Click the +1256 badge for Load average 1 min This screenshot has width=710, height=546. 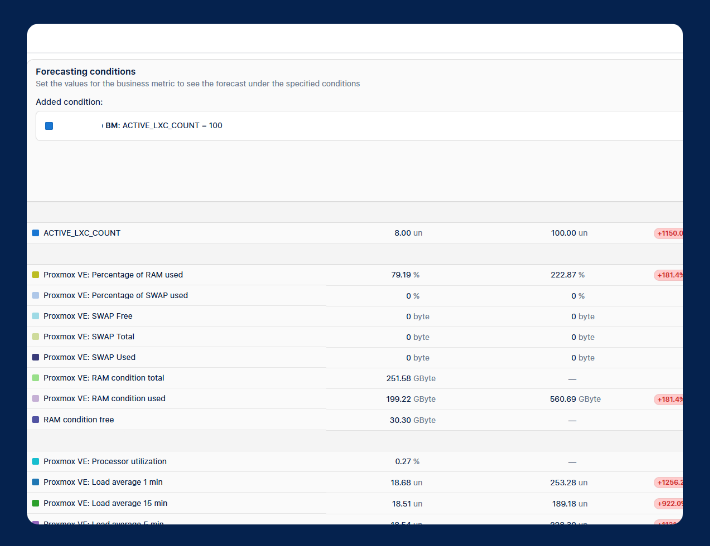[x=668, y=483]
